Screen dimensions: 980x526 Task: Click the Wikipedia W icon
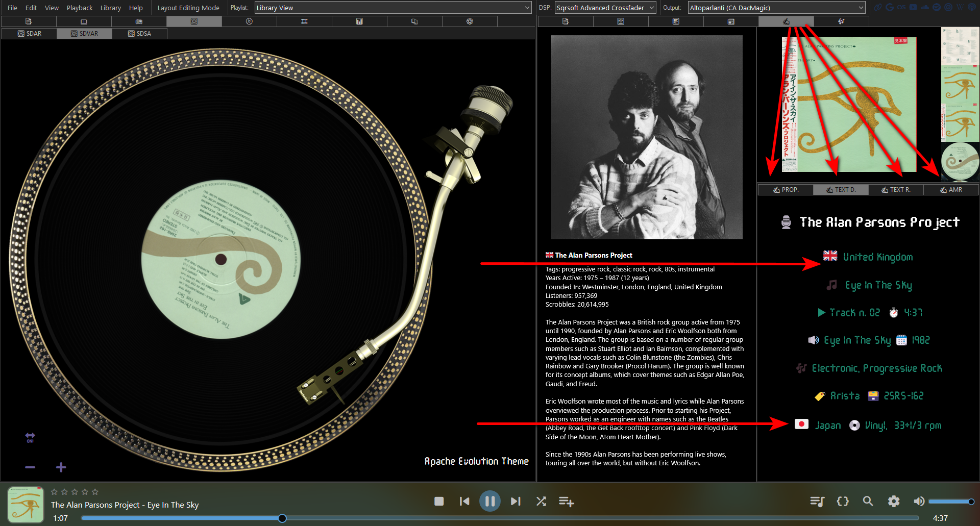coord(960,7)
